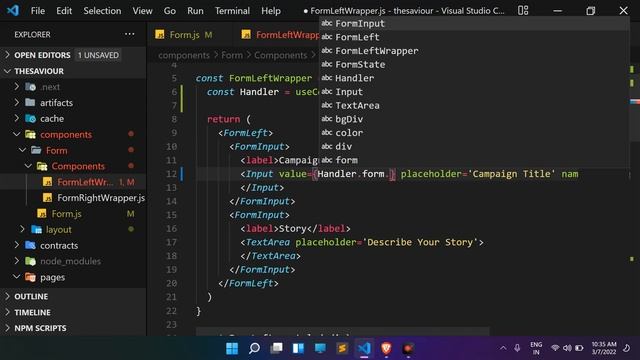Open the Edit menu

(x=64, y=11)
